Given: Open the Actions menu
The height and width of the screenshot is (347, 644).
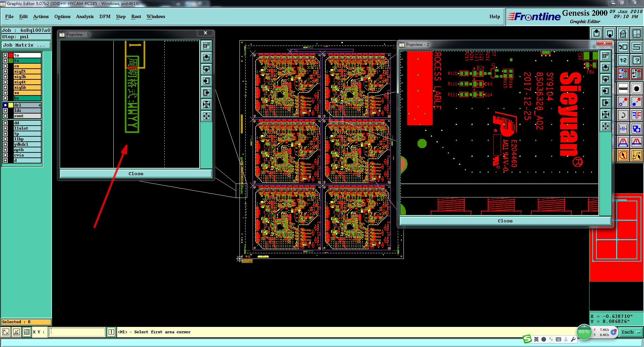Looking at the screenshot, I should click(x=41, y=16).
